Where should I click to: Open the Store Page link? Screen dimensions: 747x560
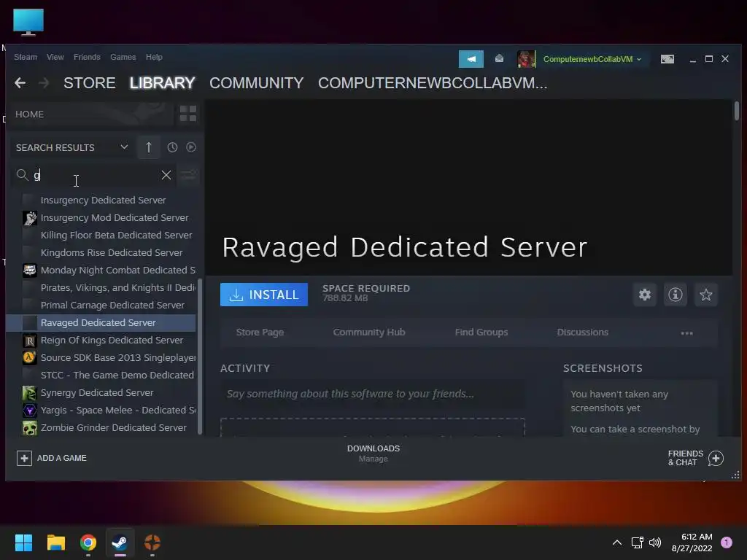260,332
